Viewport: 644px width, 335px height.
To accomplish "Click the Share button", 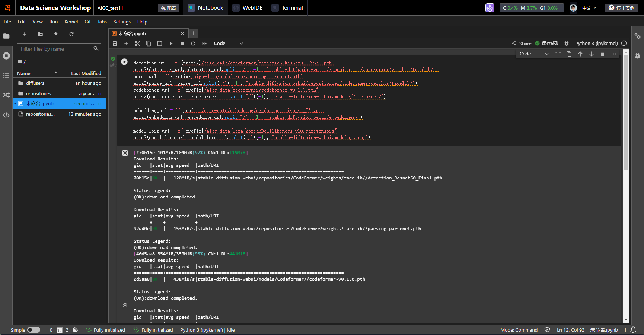I will [x=522, y=44].
